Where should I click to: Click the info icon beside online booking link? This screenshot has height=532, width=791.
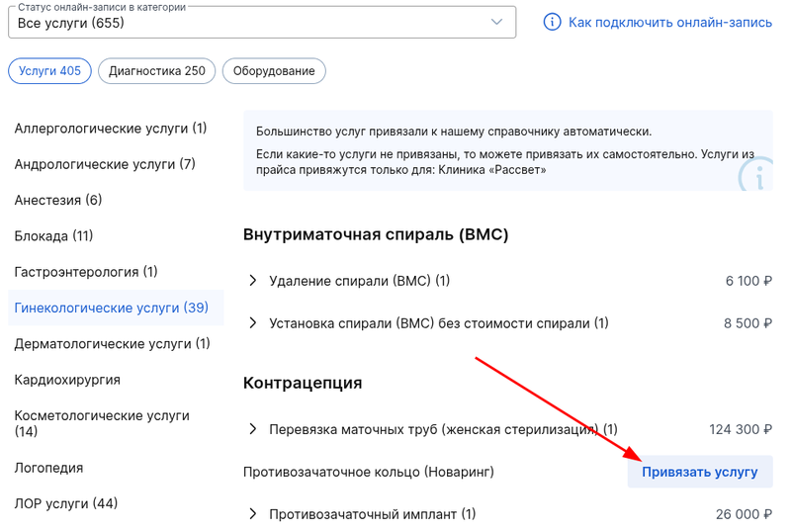(553, 22)
